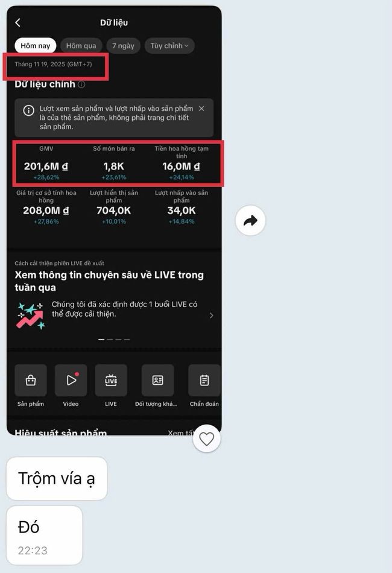The image size is (392, 573).
Task: Click the share forward arrow button
Action: [x=250, y=221]
